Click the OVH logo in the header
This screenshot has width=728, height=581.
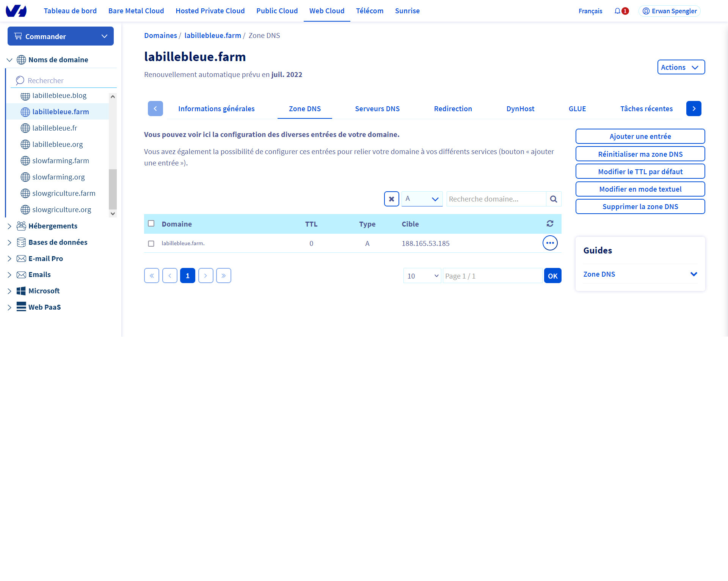(16, 11)
